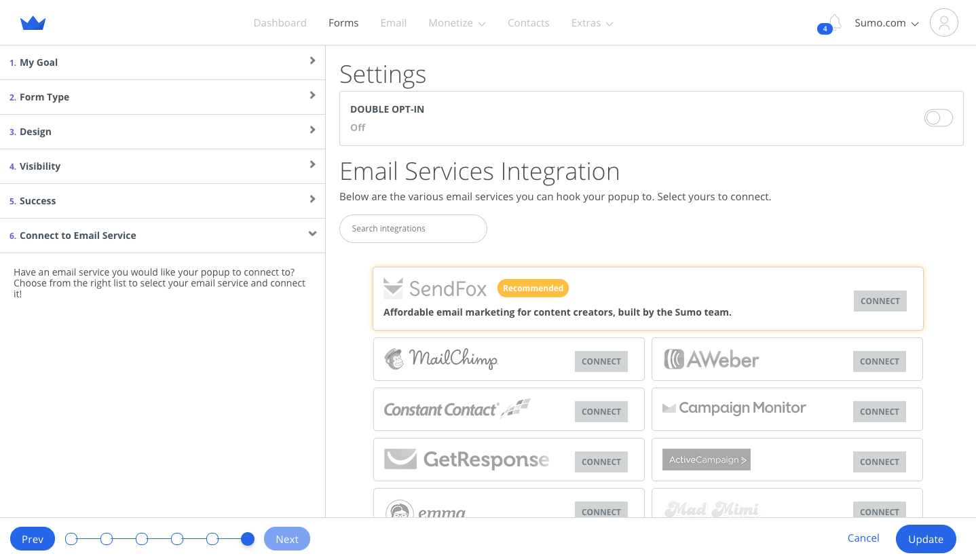Expand the My Goal section
The height and width of the screenshot is (560, 976).
(162, 62)
